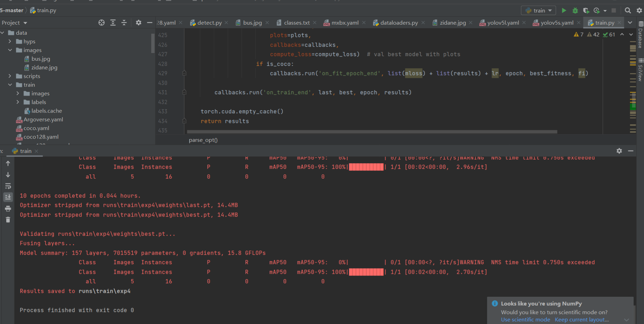Click the Project panel vertical scrollbar
This screenshot has height=324, width=644.
[153, 43]
